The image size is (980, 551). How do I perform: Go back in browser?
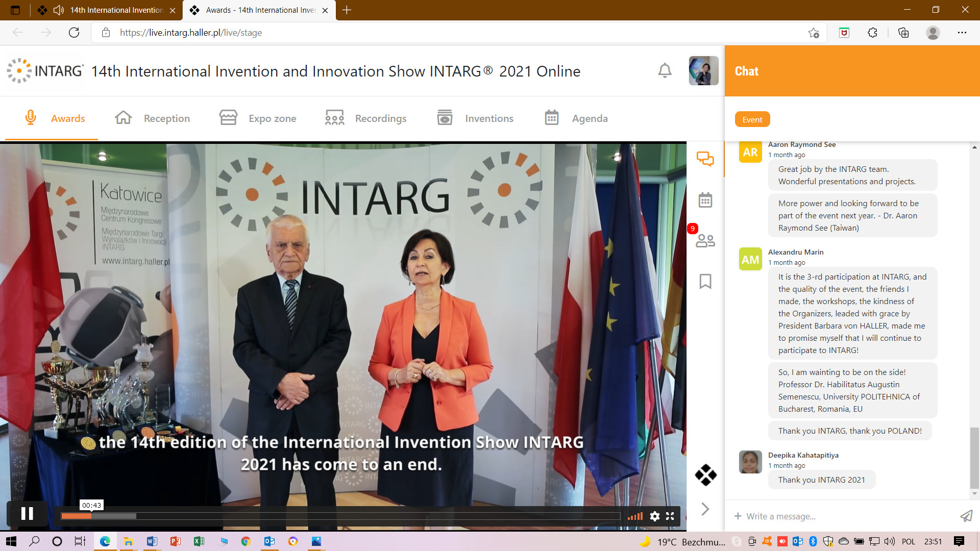click(18, 33)
